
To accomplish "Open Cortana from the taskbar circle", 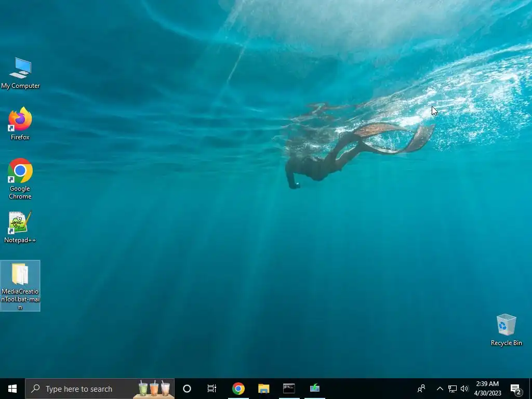I will pos(187,389).
